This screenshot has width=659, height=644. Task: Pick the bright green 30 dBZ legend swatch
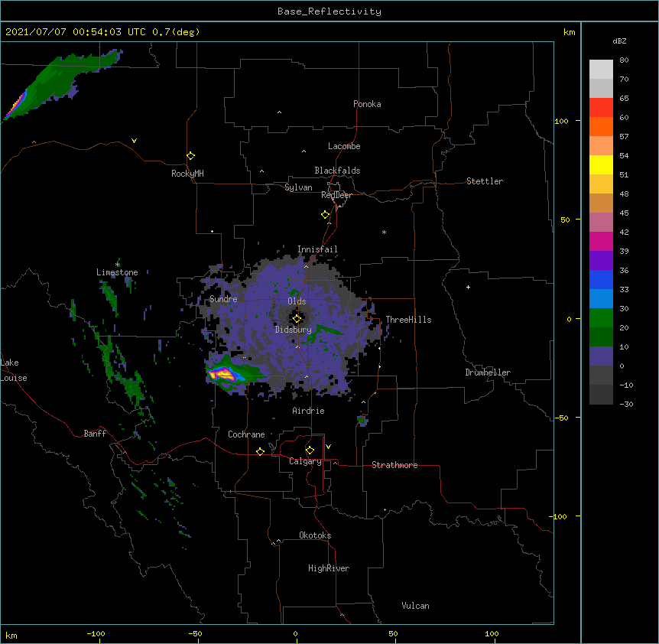coord(601,318)
